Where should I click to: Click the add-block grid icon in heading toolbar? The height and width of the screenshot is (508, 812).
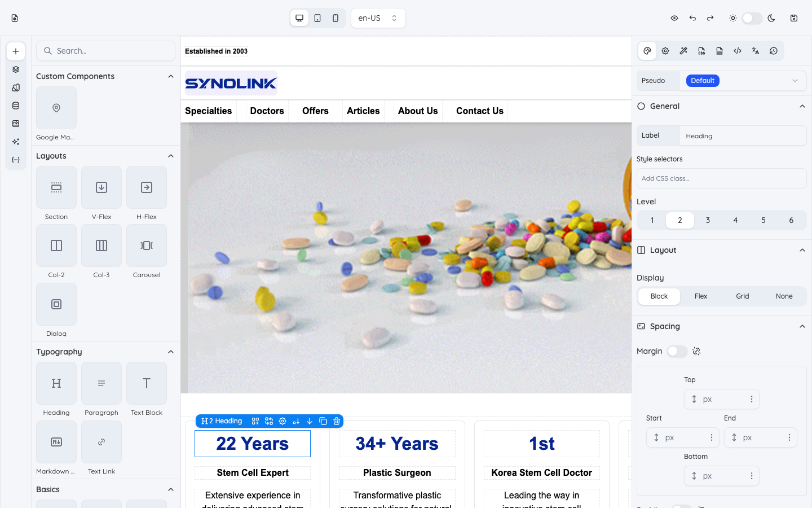coord(255,421)
